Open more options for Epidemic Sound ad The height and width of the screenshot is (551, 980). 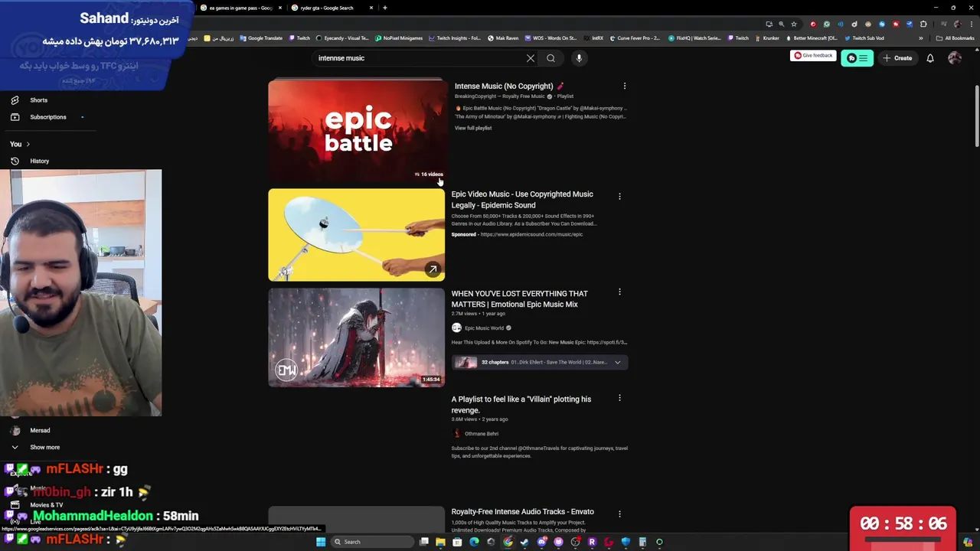tap(619, 197)
